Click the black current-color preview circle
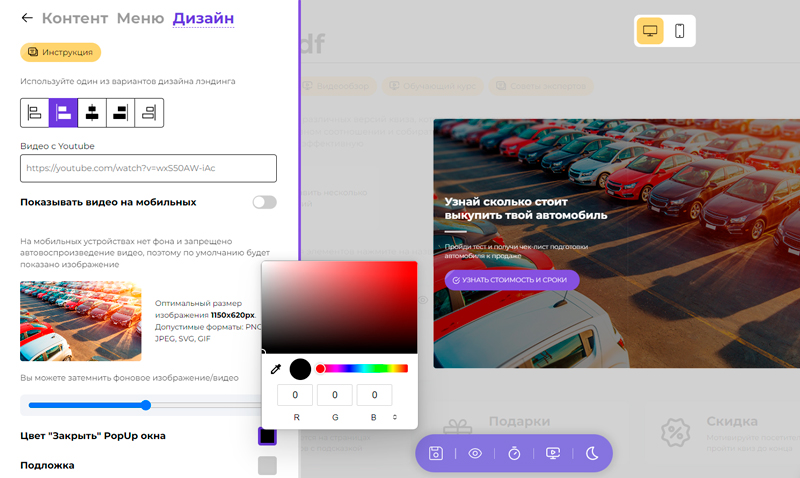 [x=300, y=369]
